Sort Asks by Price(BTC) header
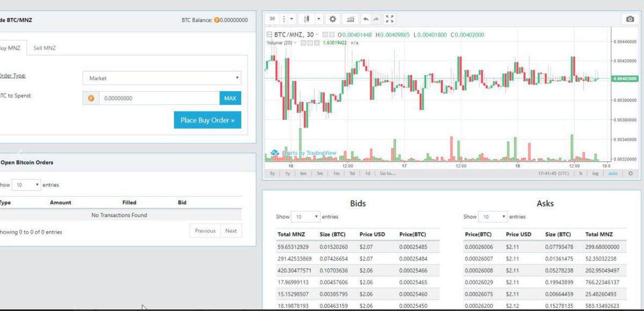The height and width of the screenshot is (311, 644). tap(479, 234)
